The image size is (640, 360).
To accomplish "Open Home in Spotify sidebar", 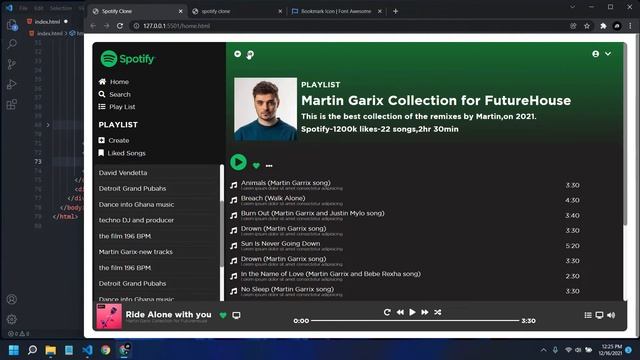I will coord(113,82).
